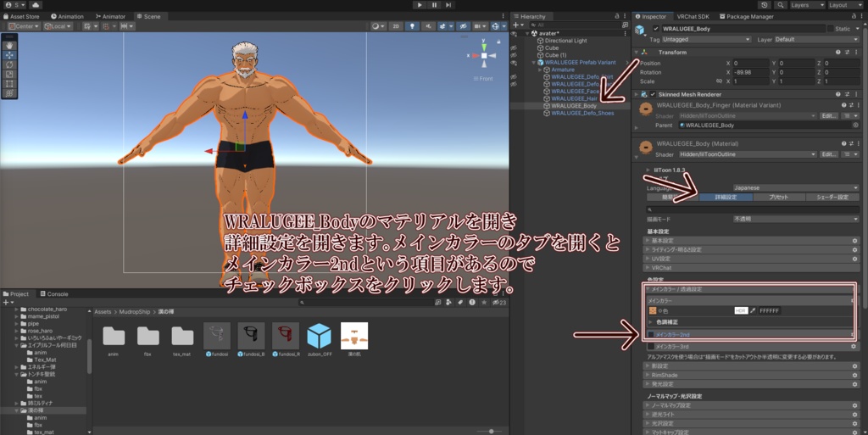Switch to the Asset Store tab
The width and height of the screenshot is (868, 435).
(21, 17)
